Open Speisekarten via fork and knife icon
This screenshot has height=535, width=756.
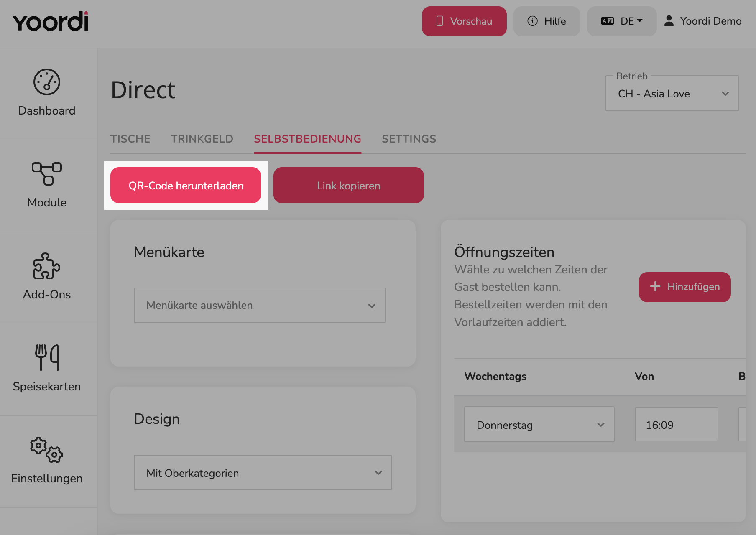[x=47, y=357]
